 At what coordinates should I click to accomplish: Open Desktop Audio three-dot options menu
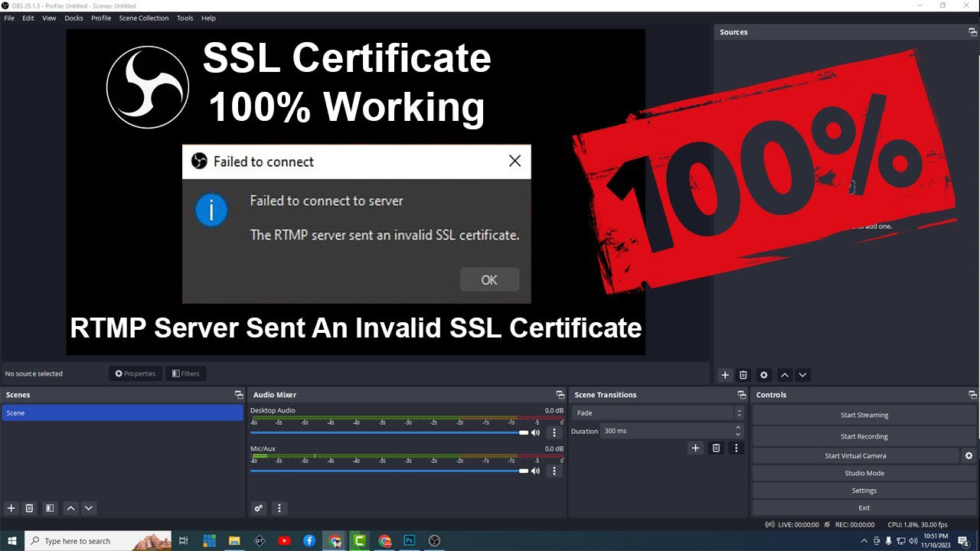coord(554,433)
